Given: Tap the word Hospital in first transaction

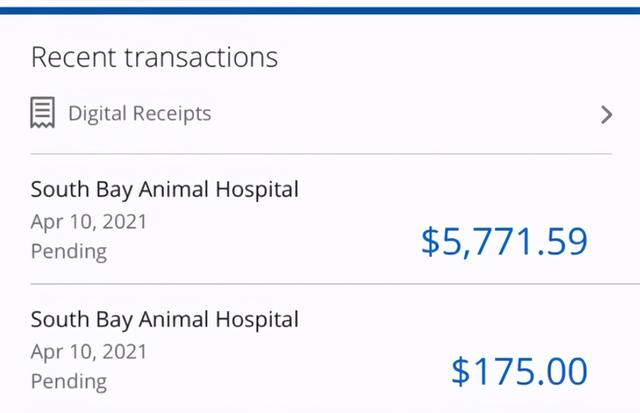Looking at the screenshot, I should pyautogui.click(x=257, y=189).
